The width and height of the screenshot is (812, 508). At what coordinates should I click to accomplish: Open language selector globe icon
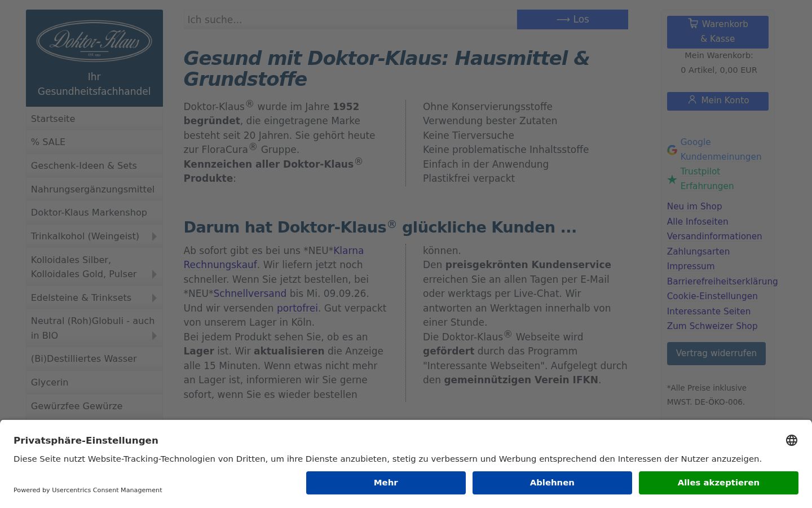792,440
